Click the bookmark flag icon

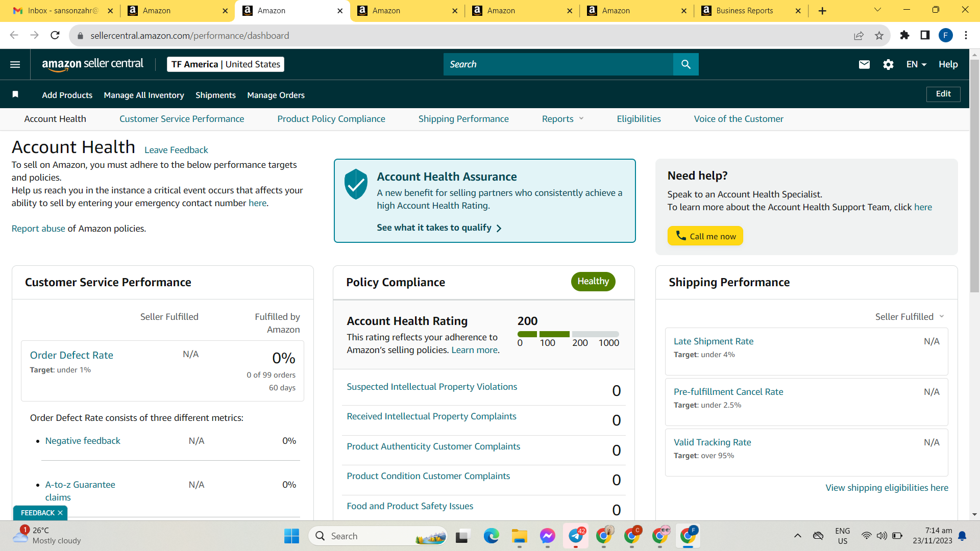tap(15, 94)
